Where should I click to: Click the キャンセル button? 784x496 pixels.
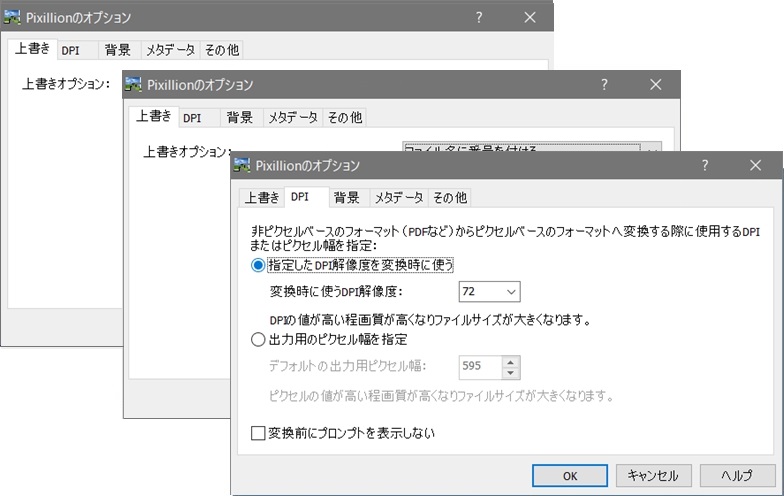click(654, 476)
